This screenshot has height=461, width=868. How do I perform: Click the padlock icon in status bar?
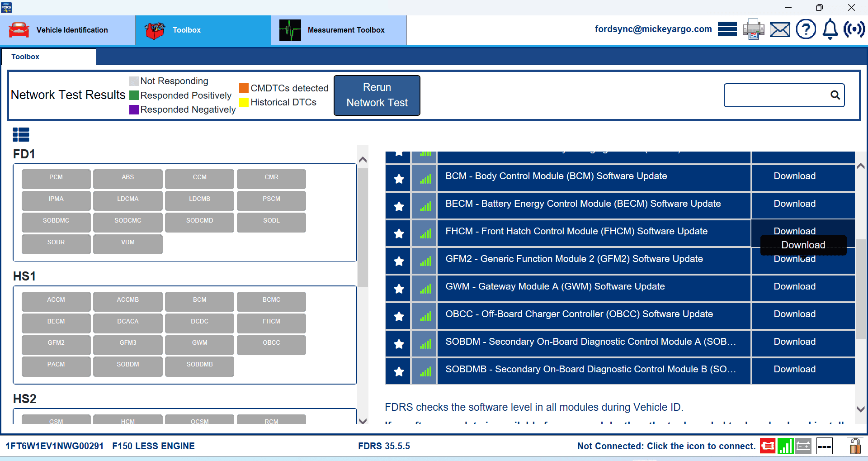coord(854,447)
